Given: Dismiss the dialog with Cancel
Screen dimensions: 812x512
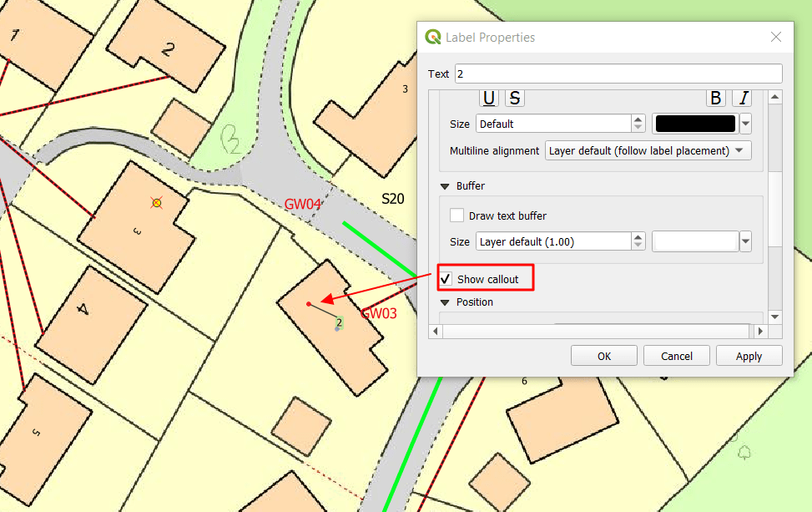Looking at the screenshot, I should pyautogui.click(x=676, y=355).
